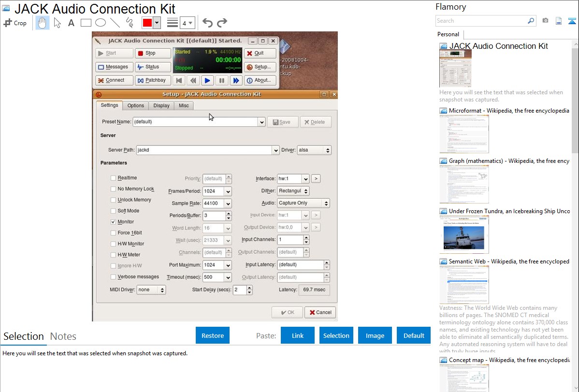Open the Microformat Wikipedia snapshot thumbnail
The height and width of the screenshot is (392, 579).
pos(464,134)
